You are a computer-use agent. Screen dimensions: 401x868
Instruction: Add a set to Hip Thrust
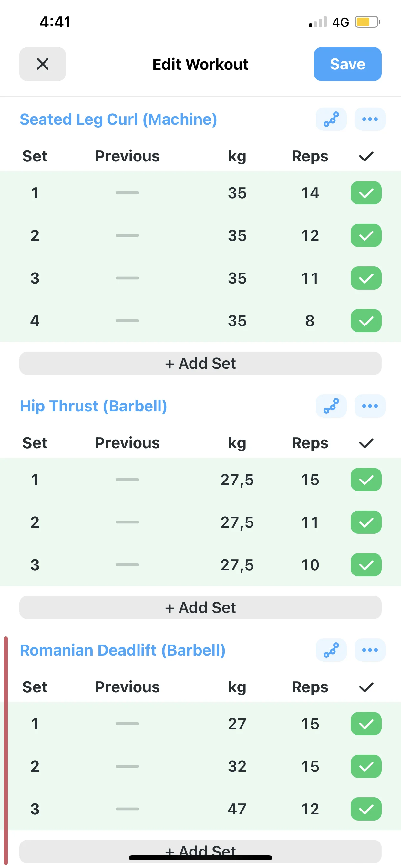click(200, 607)
